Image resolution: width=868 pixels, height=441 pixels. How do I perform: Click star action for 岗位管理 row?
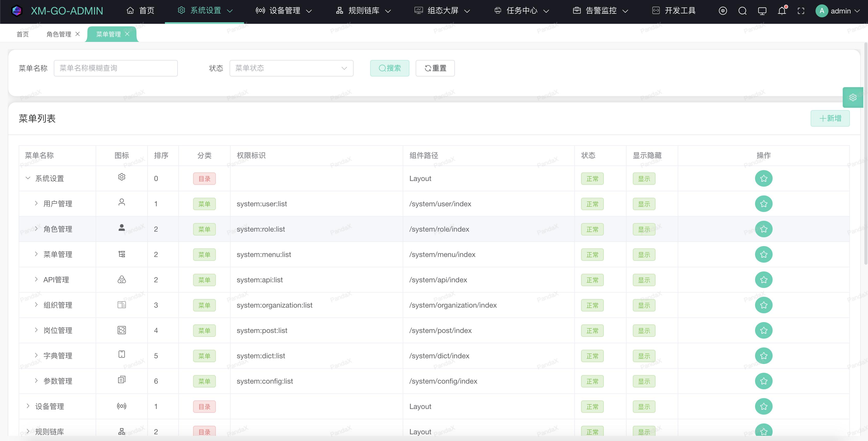[x=764, y=330]
